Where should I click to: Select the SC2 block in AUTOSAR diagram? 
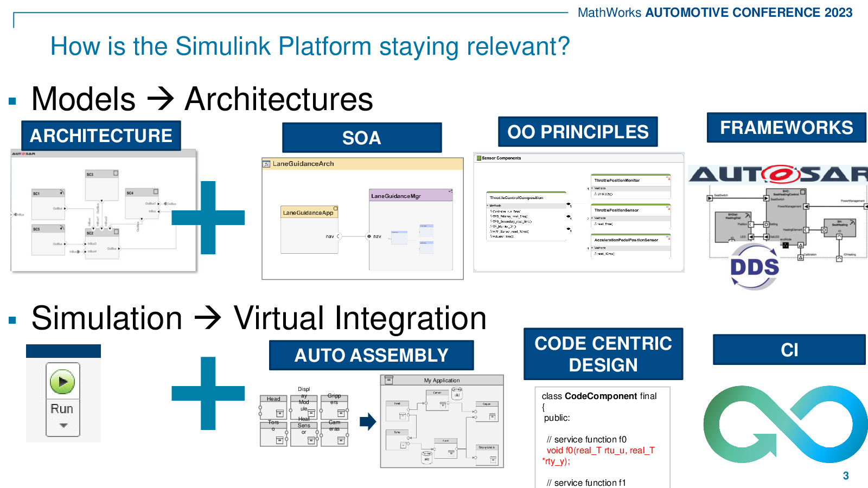tap(102, 243)
